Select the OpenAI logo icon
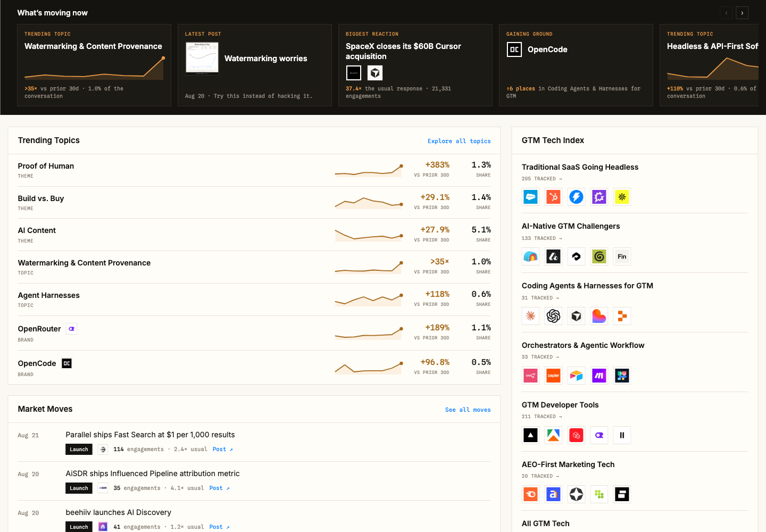This screenshot has width=766, height=532. 553,316
